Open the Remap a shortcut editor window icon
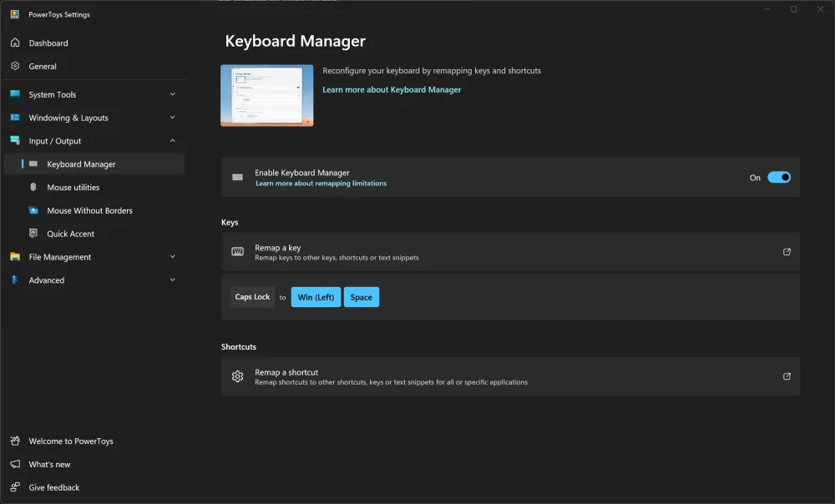This screenshot has height=504, width=835. pos(787,376)
